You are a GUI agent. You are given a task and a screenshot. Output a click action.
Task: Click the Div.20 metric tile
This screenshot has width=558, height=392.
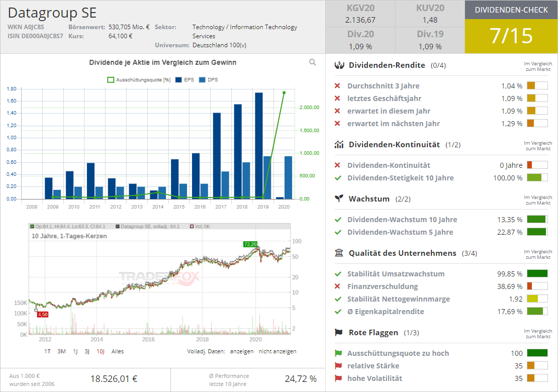[360, 40]
